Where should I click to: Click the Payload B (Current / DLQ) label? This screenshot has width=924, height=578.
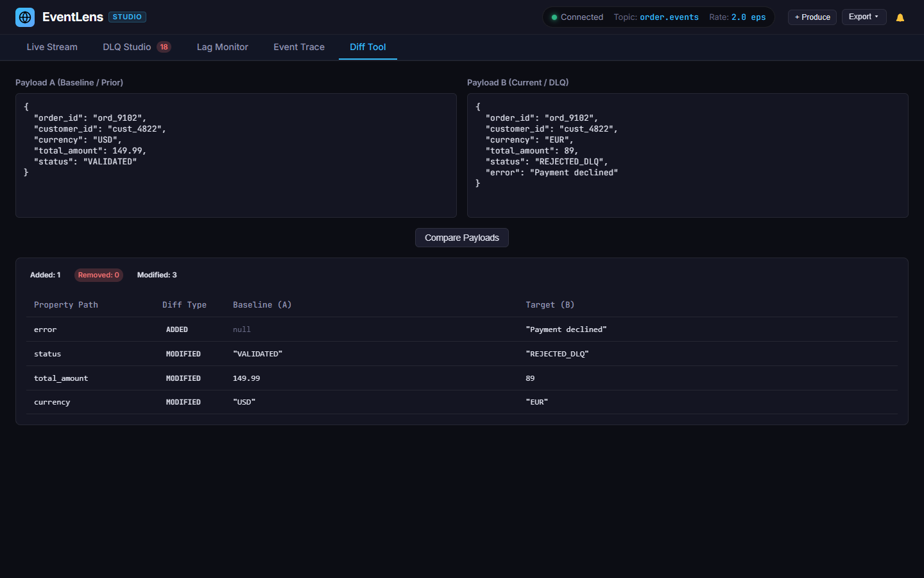coord(518,82)
